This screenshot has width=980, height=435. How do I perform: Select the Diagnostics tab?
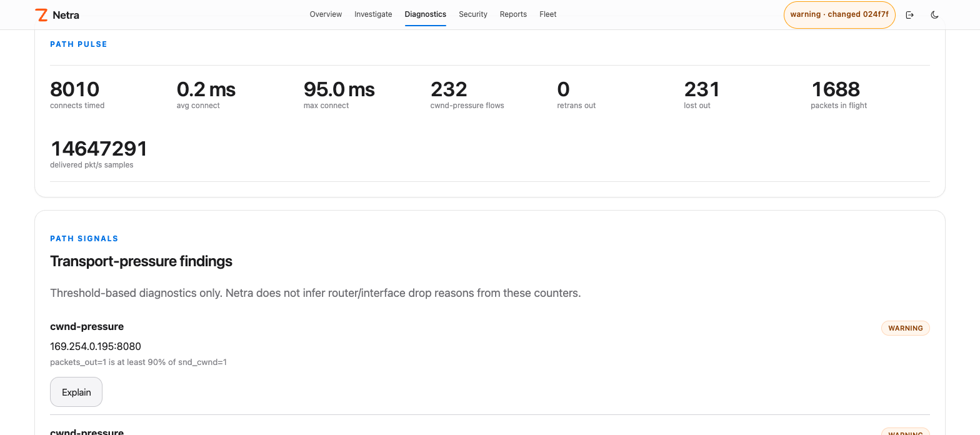pos(426,14)
